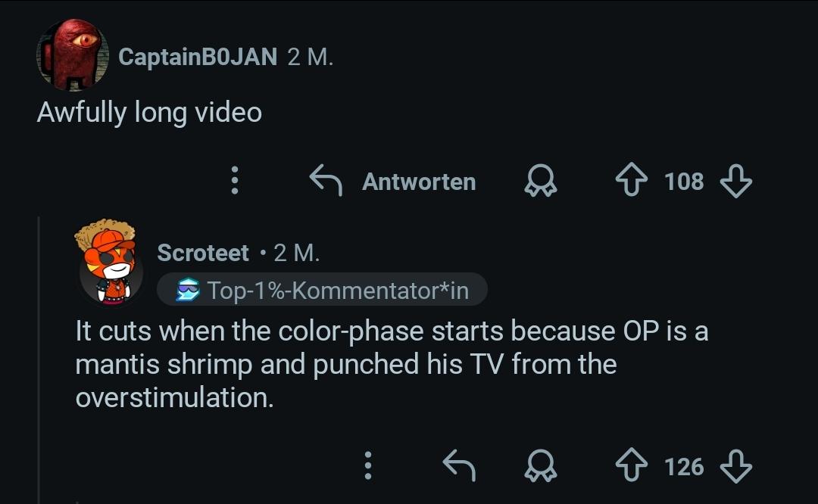This screenshot has width=818, height=504.
Task: Give an award to CaptainB0JAN's comment
Action: [x=541, y=182]
